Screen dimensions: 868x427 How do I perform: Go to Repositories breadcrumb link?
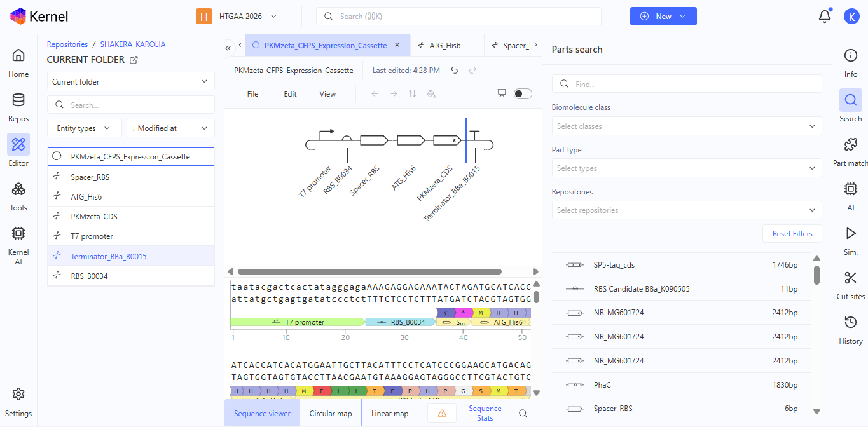point(67,44)
